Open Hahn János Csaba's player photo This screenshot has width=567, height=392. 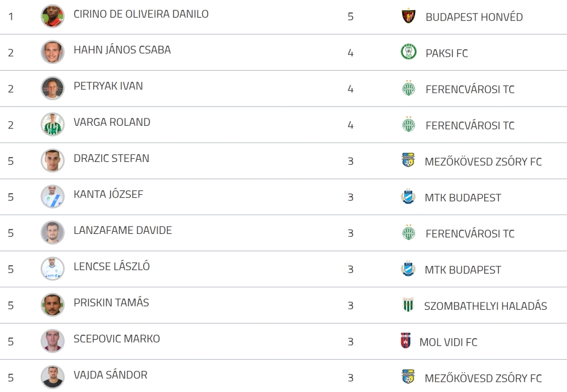coord(53,52)
